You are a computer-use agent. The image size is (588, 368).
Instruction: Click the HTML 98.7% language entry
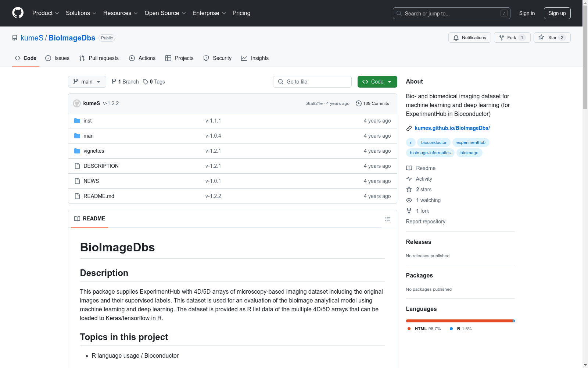point(424,329)
